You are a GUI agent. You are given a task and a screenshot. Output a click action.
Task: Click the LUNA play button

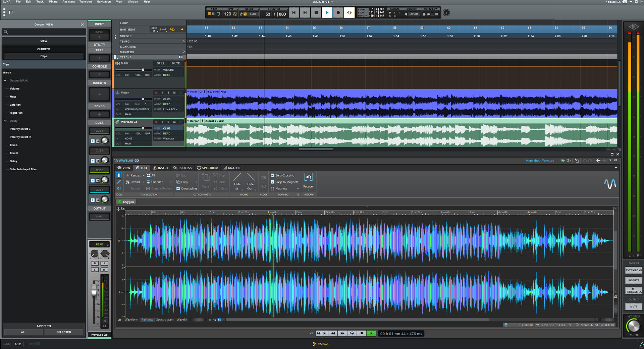pos(327,13)
